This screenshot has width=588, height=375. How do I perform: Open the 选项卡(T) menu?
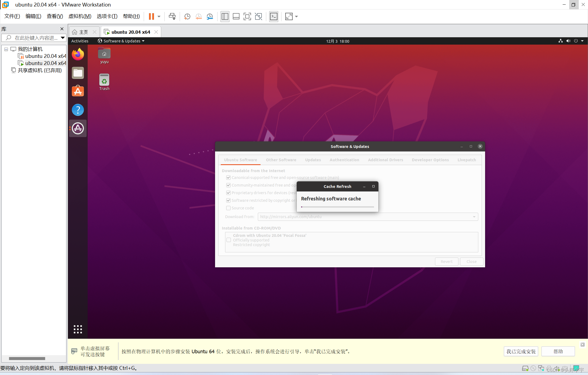[x=107, y=16]
